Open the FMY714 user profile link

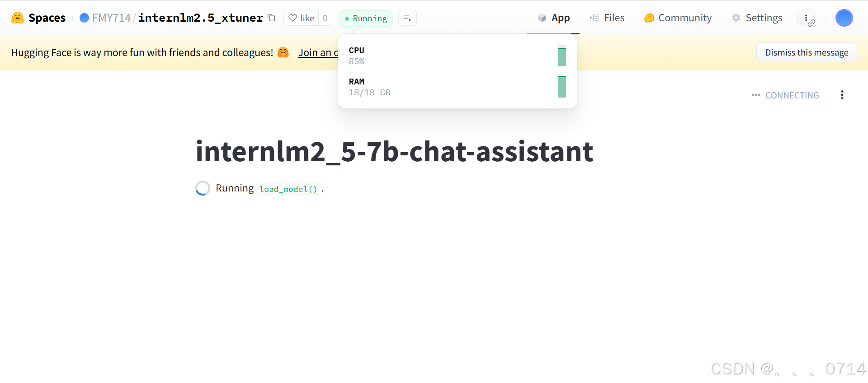click(x=111, y=18)
